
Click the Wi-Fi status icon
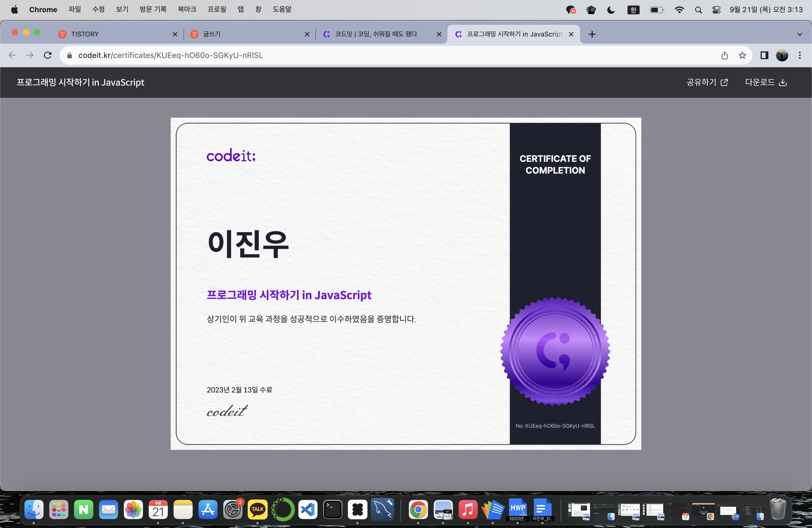[679, 10]
